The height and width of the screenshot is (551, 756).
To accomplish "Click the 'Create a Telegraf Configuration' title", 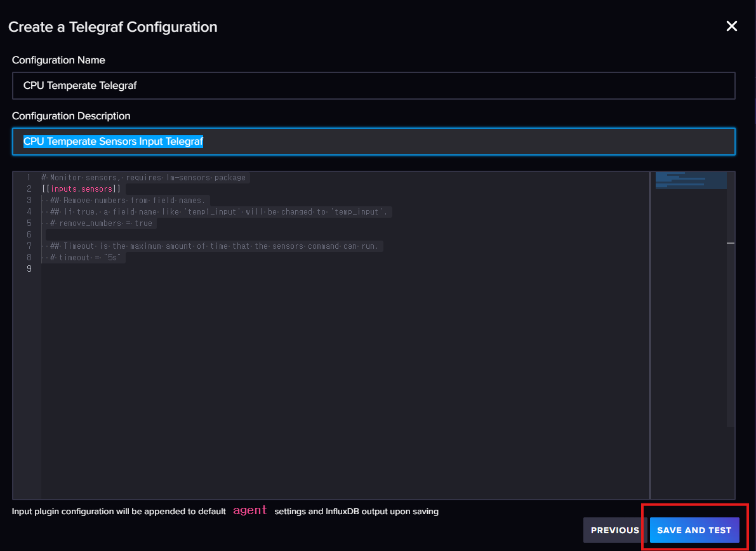I will [x=113, y=27].
